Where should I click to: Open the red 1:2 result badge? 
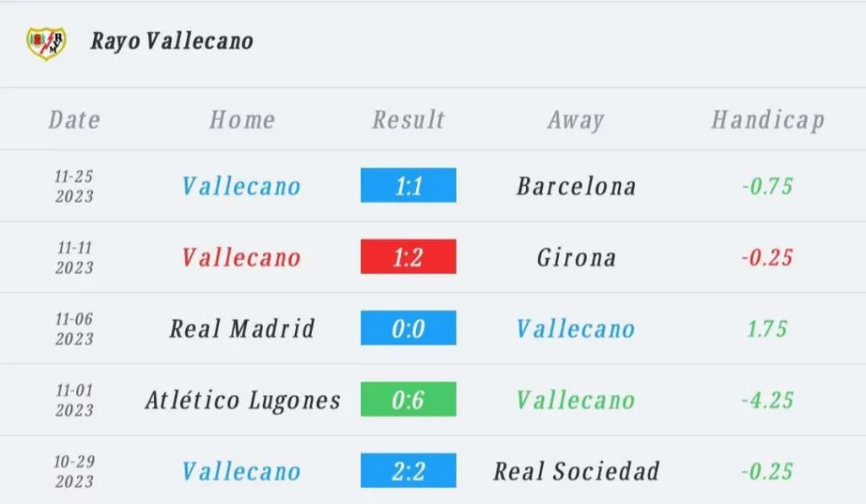click(408, 257)
